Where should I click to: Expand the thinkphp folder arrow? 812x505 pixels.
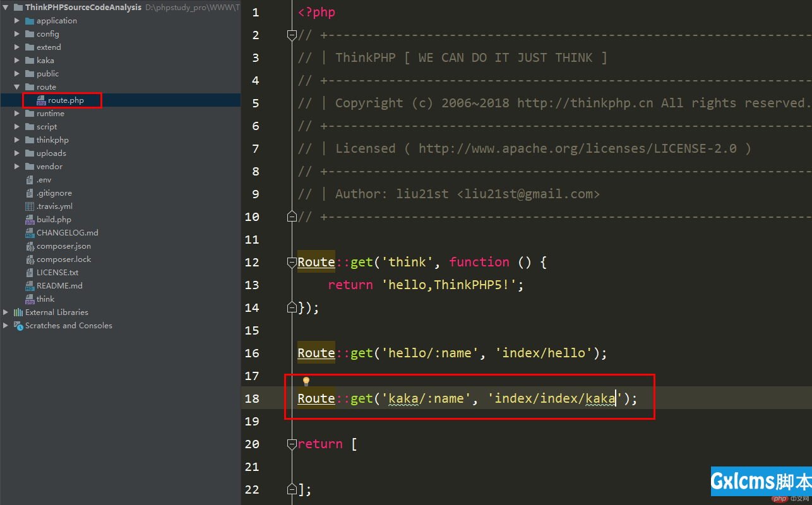coord(18,140)
